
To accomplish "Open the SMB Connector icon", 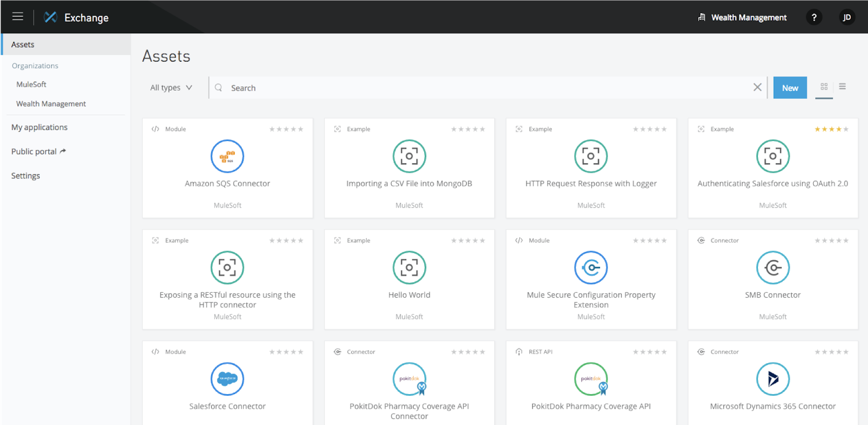I will (773, 267).
